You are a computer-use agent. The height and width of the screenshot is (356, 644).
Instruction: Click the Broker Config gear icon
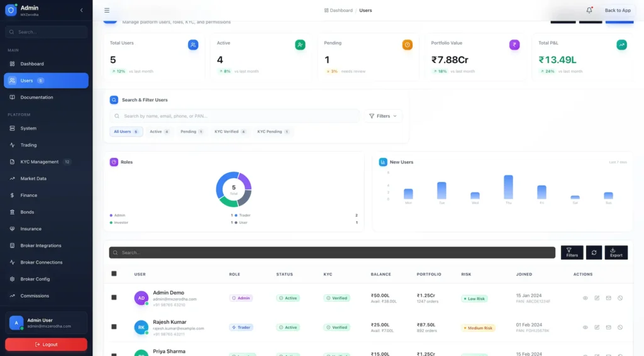13,279
